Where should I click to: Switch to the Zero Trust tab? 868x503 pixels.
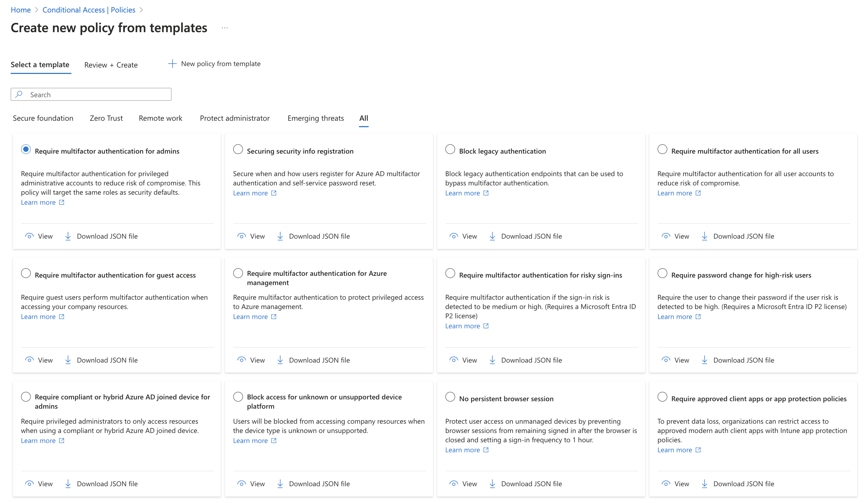pos(106,118)
